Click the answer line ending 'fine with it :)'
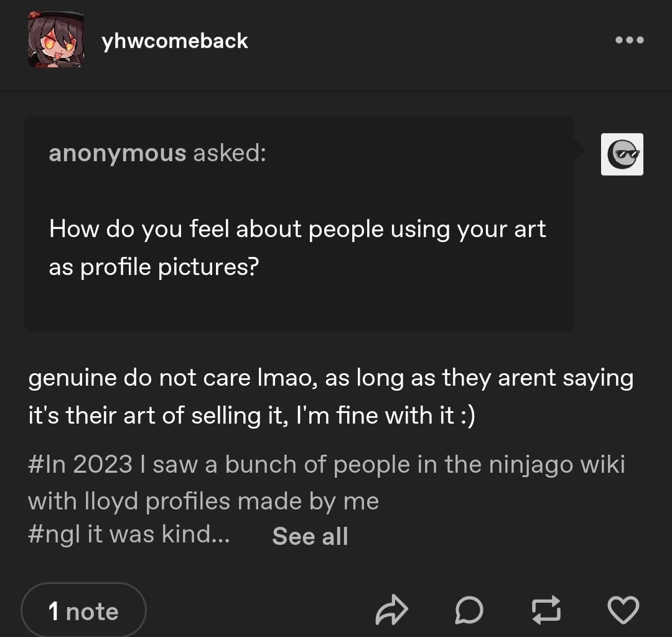 pos(251,416)
